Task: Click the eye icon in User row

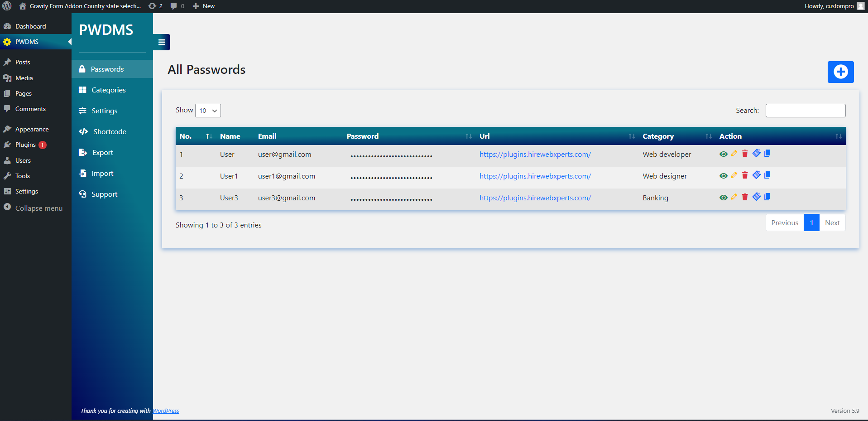Action: (x=723, y=154)
